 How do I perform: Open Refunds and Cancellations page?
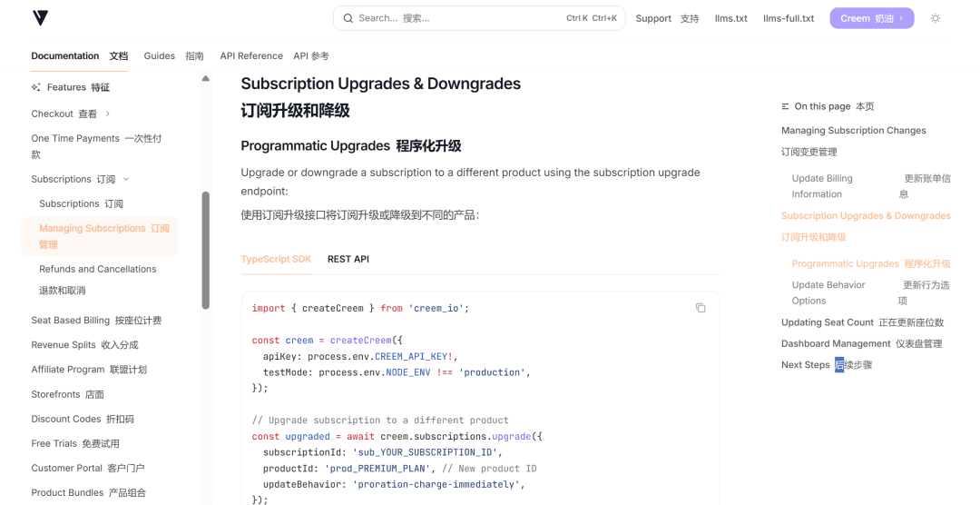coord(97,269)
